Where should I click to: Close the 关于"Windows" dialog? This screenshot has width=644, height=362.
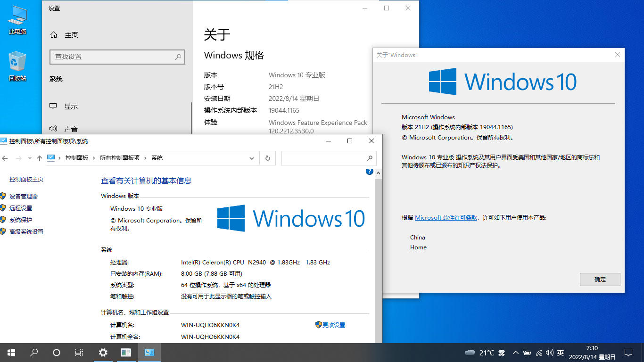click(618, 55)
